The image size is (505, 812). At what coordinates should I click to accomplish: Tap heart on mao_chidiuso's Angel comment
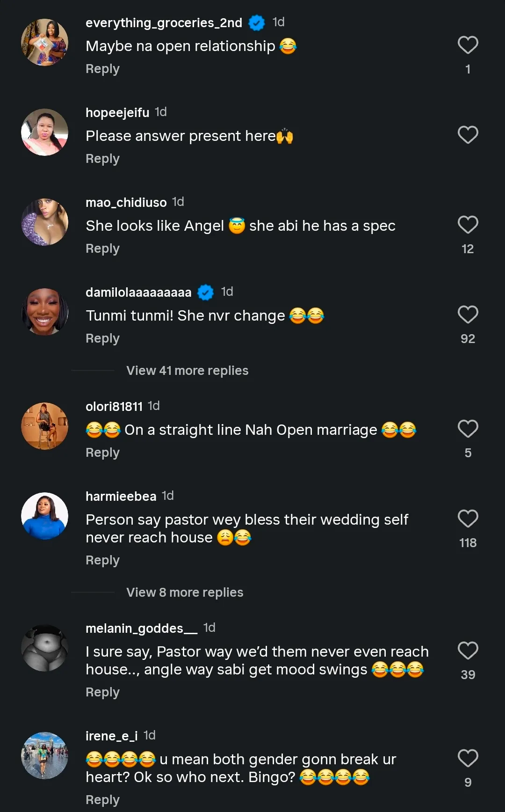pyautogui.click(x=468, y=225)
